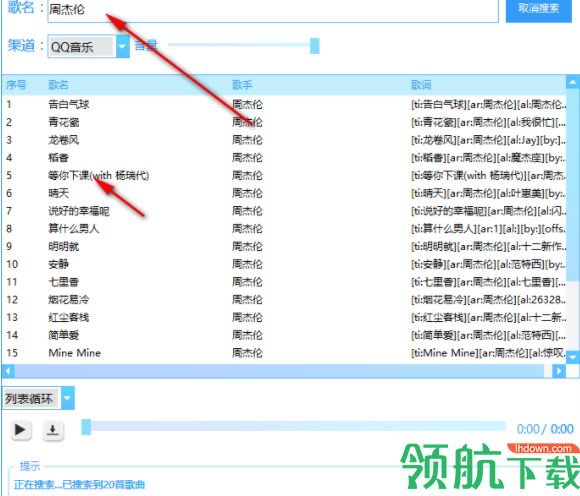Select the song 龙卷风

[x=64, y=140]
